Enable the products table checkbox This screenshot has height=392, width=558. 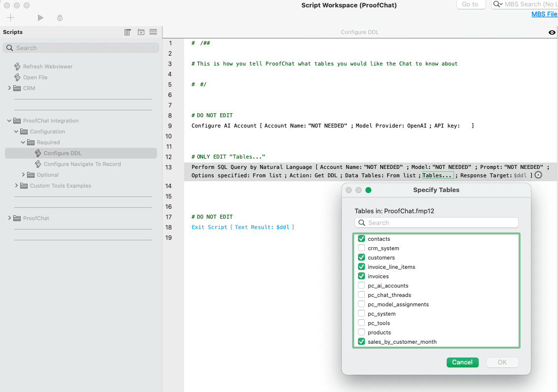click(x=361, y=332)
